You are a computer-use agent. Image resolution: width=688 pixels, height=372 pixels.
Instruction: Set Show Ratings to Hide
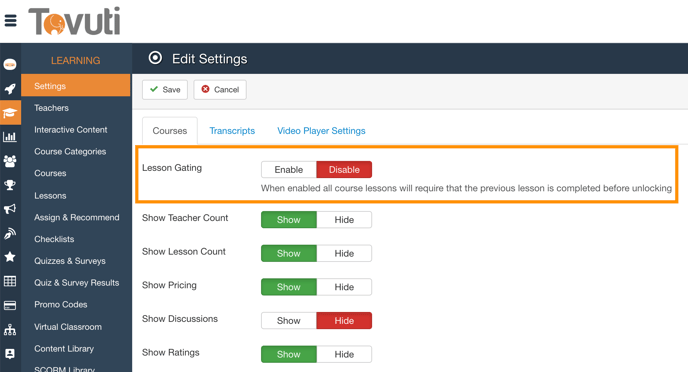344,354
